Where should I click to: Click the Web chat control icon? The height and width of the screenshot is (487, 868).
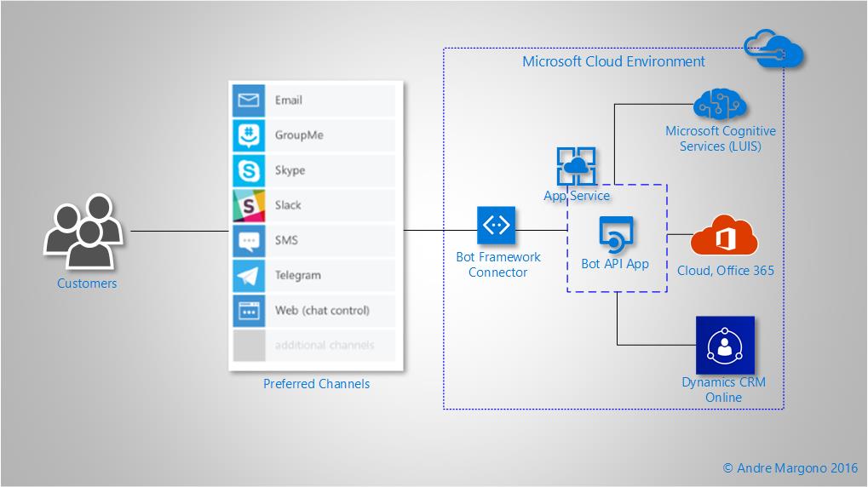click(249, 310)
